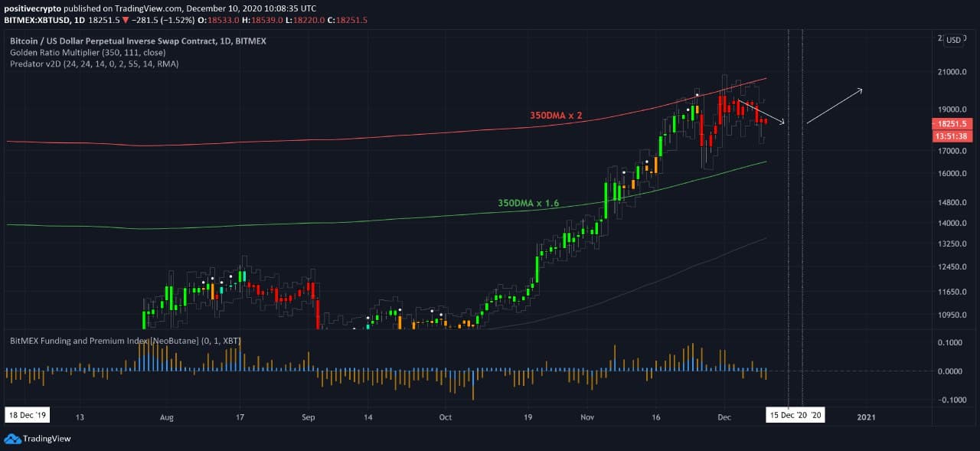Click the upward white arrow drawing

pyautogui.click(x=835, y=106)
